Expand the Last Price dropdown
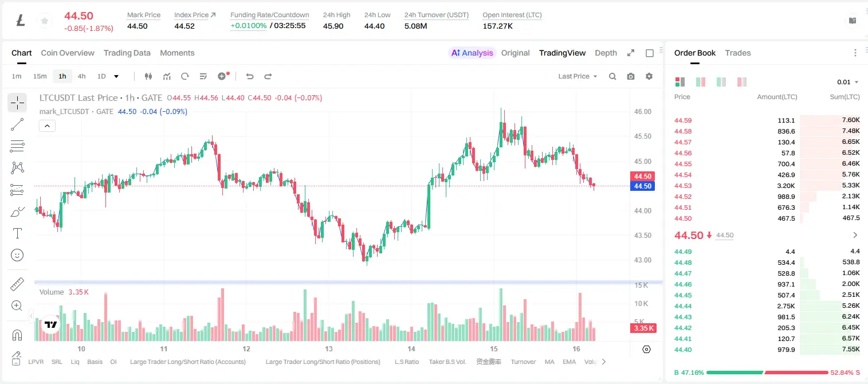 pos(578,76)
